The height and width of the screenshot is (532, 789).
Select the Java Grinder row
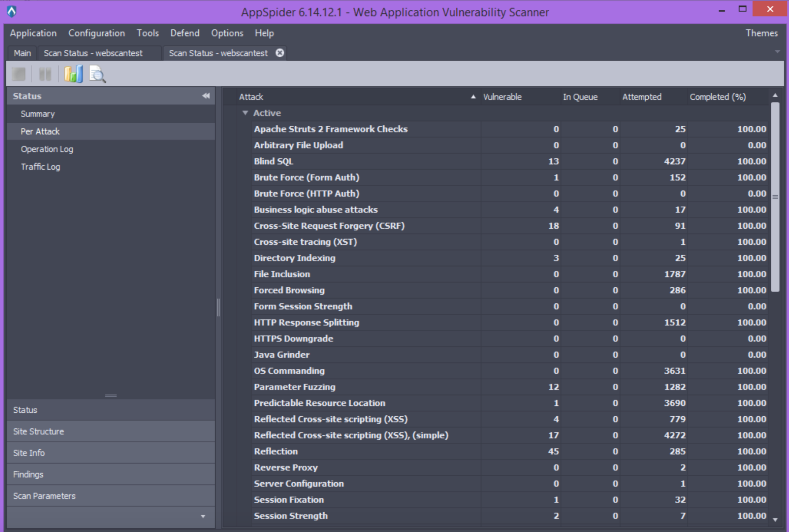510,355
